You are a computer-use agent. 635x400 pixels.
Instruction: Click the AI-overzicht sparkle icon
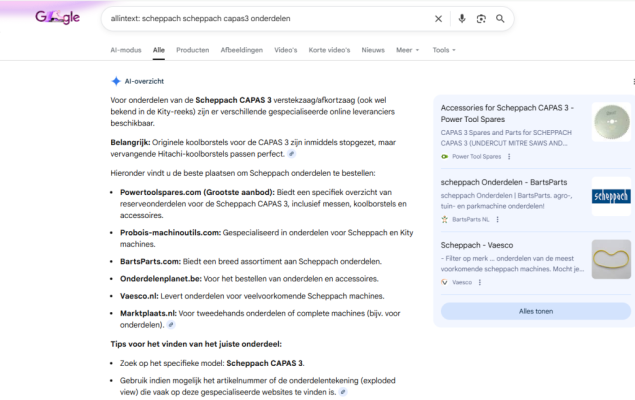point(116,81)
